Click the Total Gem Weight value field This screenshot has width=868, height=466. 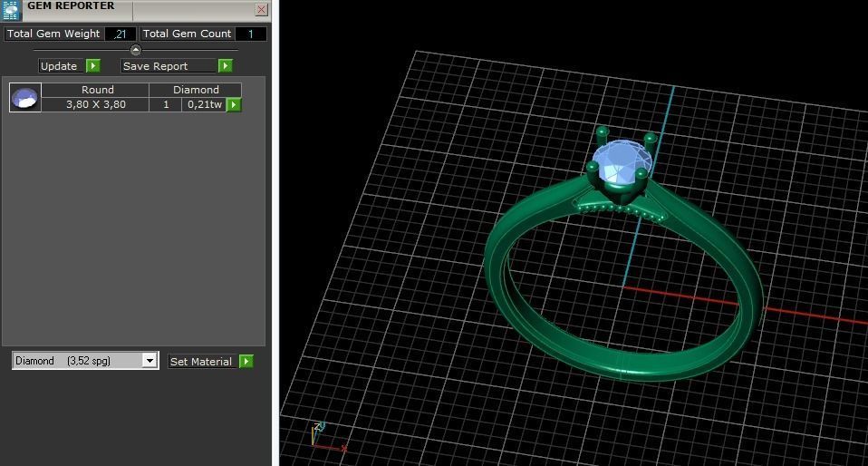click(x=121, y=34)
